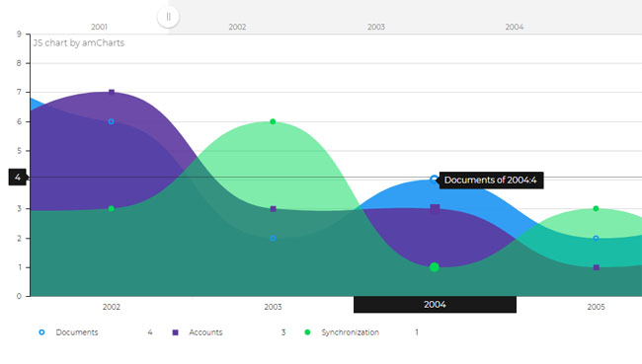Image resolution: width=642 pixels, height=364 pixels.
Task: Open the JS chart by amCharts link
Action: 79,43
